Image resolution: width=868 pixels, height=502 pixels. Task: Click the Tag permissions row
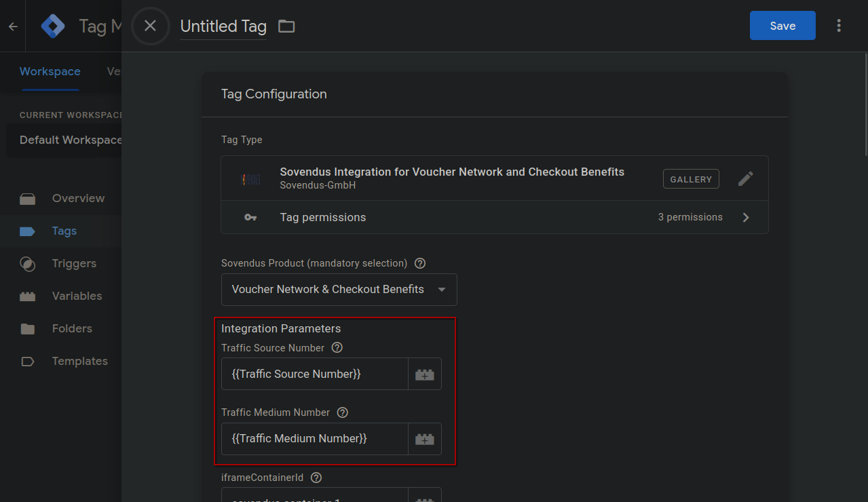[x=495, y=218]
